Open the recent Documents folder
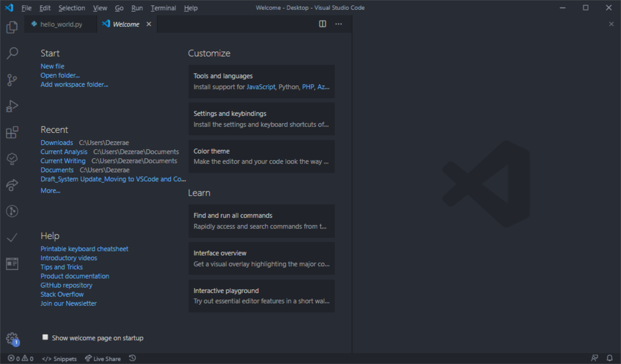Viewport: 621px width, 364px height. tap(57, 170)
